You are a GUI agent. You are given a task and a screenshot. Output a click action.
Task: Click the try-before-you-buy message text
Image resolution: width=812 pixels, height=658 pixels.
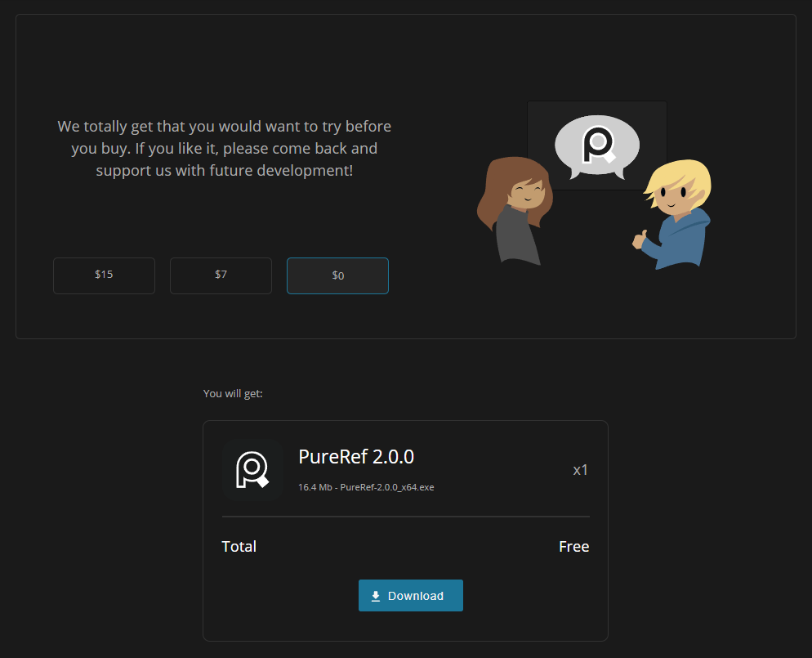tap(224, 149)
